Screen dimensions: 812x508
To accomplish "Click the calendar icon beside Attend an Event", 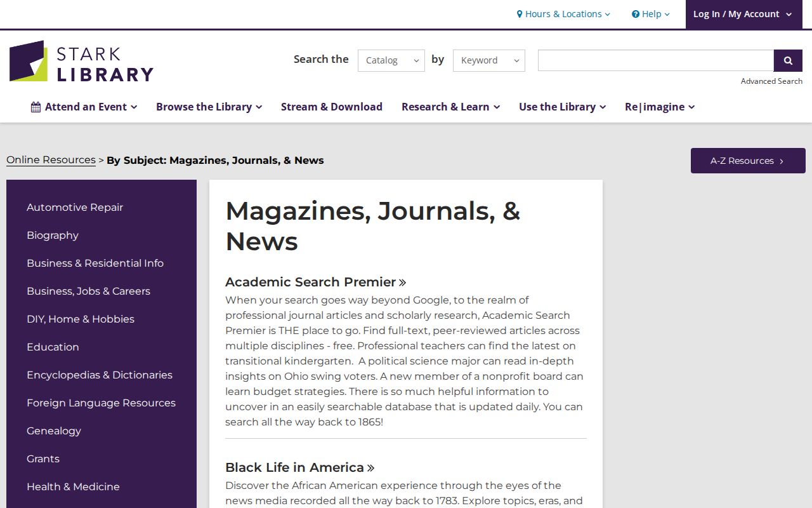I will pyautogui.click(x=36, y=107).
